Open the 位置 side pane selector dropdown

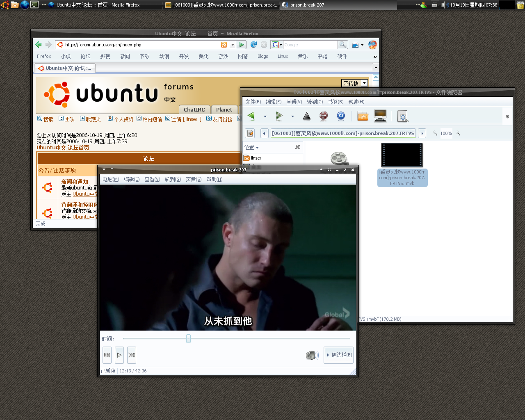click(x=252, y=147)
